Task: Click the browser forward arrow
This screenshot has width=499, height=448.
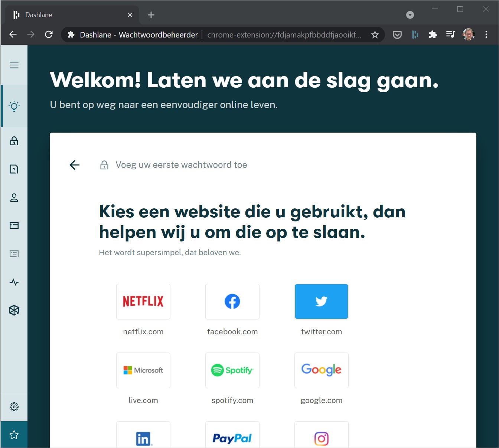Action: coord(31,35)
